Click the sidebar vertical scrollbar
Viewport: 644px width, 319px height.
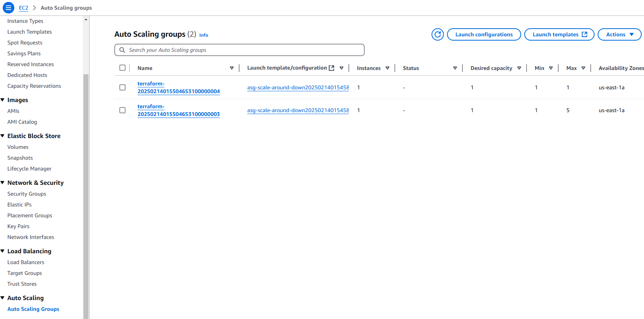[x=86, y=193]
